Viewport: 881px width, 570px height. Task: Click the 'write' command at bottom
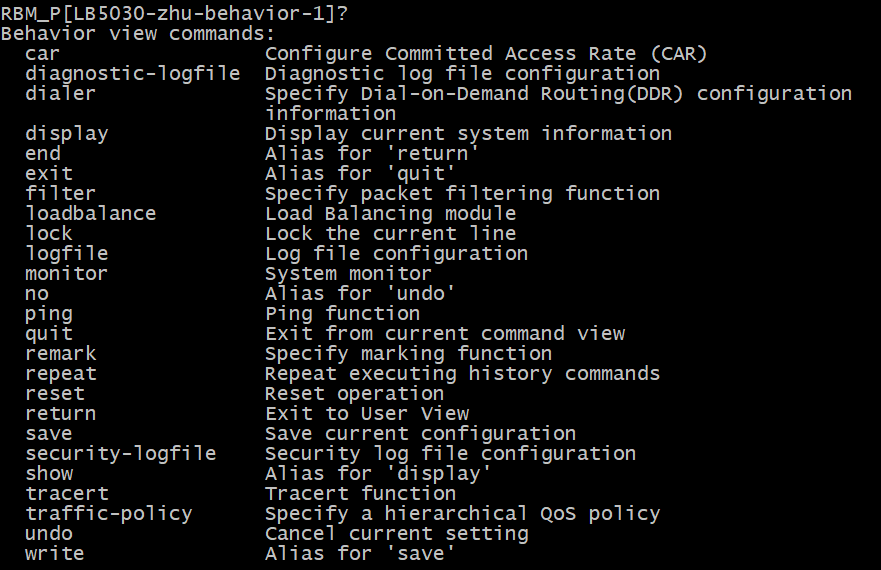click(x=55, y=554)
